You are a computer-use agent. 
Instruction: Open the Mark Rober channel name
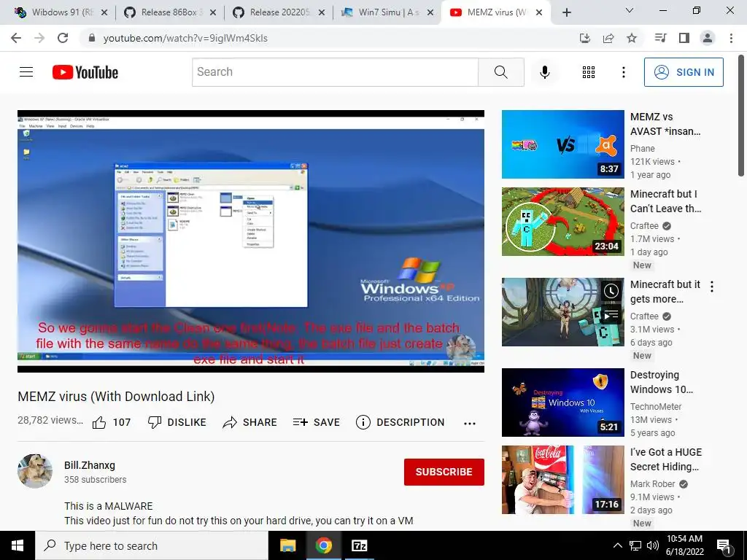[653, 484]
